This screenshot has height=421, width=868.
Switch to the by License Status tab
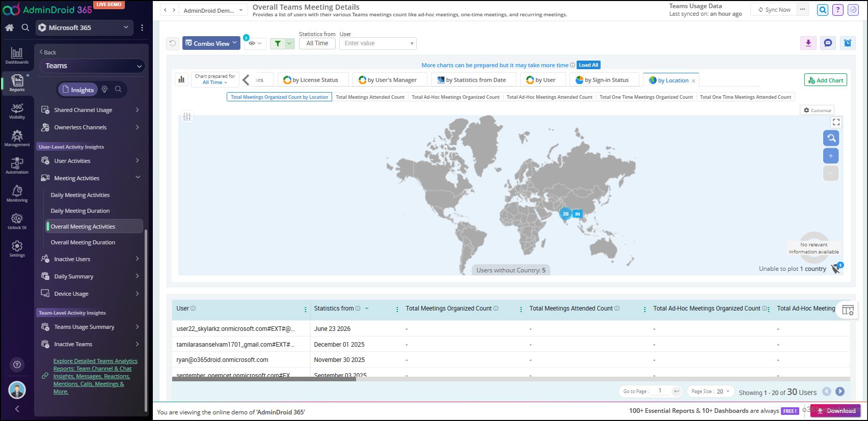314,80
